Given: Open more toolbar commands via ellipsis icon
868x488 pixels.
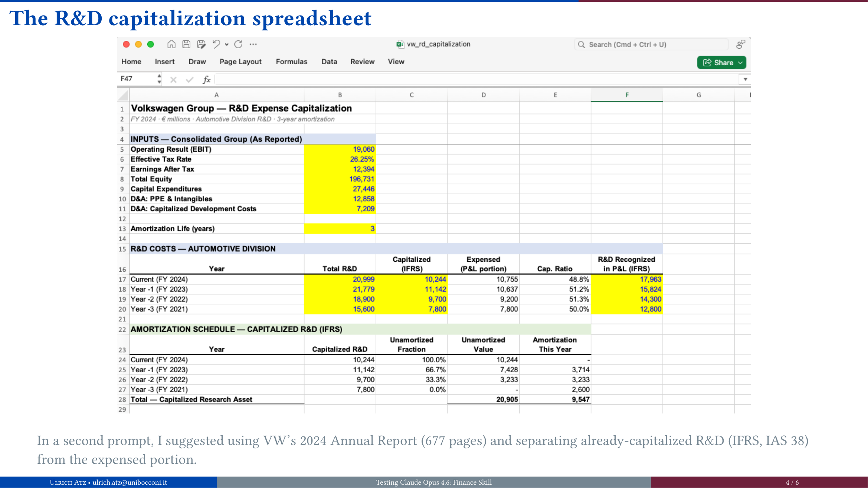Looking at the screenshot, I should coord(253,44).
